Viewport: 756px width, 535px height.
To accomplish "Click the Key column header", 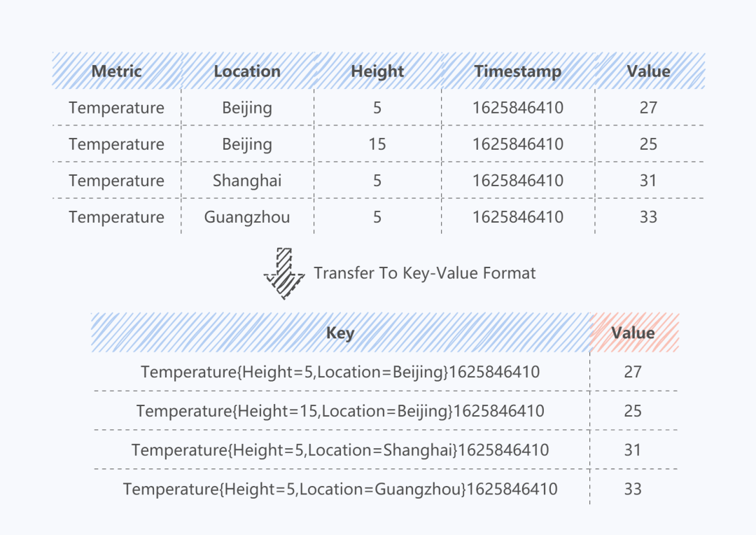I will coord(340,333).
